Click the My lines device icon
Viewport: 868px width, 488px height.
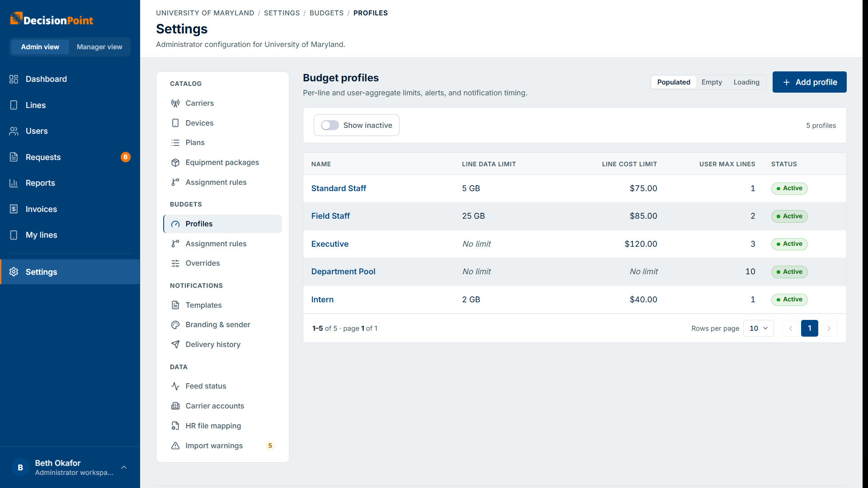pos(14,235)
